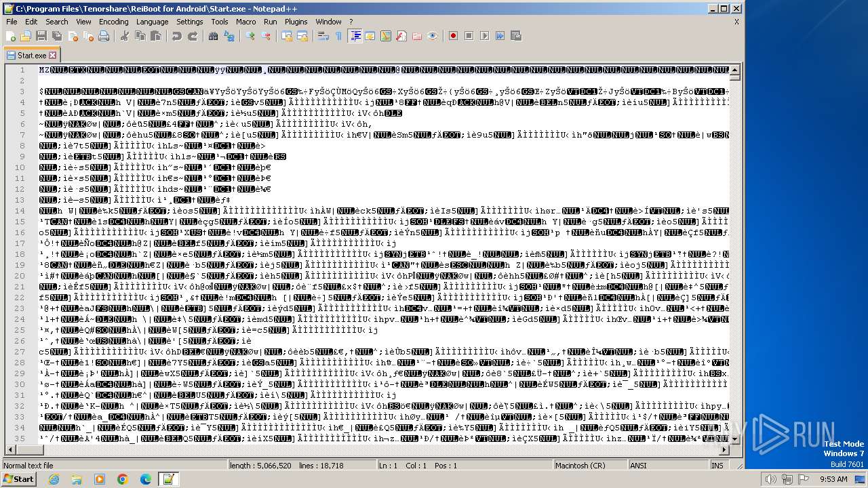Toggle file monitoring eye icon
This screenshot has height=488, width=868.
coord(433,36)
